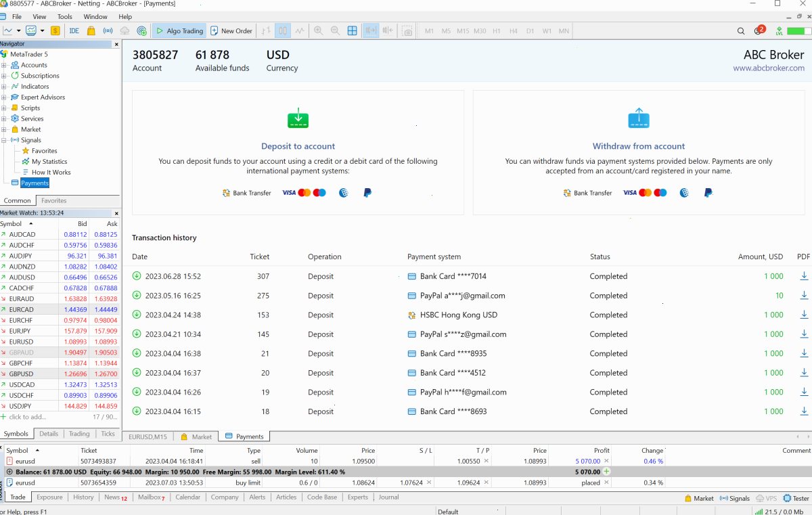The height and width of the screenshot is (515, 812).
Task: Toggle chart auto scroll button
Action: click(x=370, y=30)
